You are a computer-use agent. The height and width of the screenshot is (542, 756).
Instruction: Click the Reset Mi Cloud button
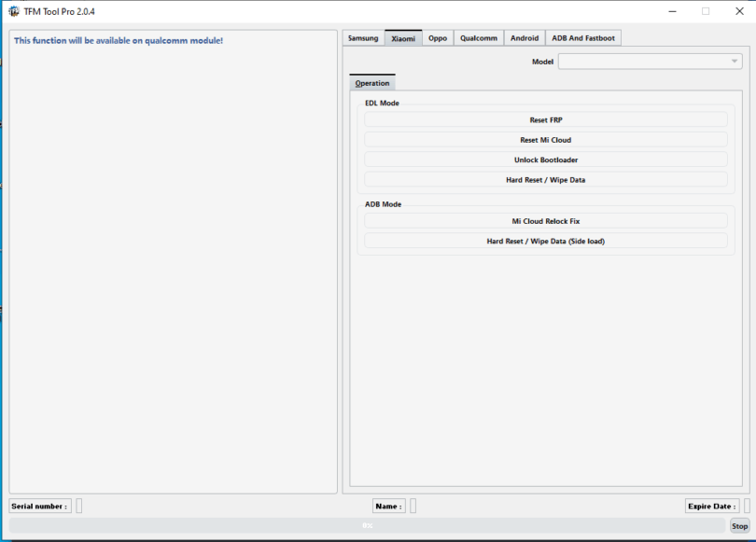[546, 140]
